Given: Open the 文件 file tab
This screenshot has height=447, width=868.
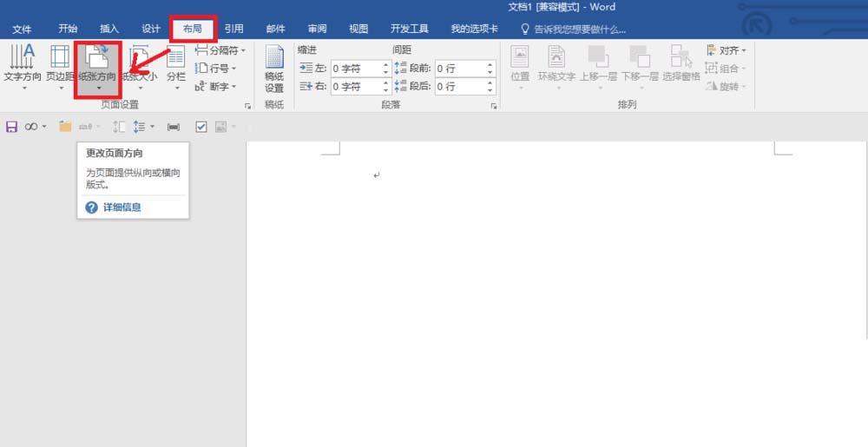Looking at the screenshot, I should point(23,29).
